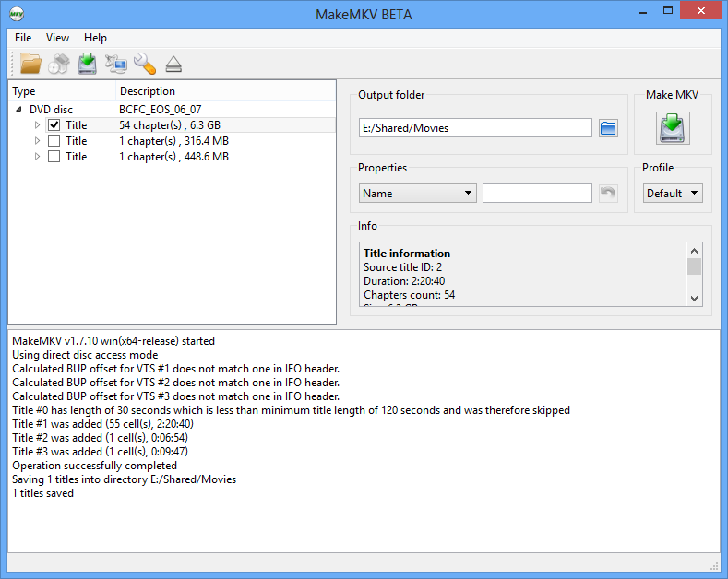Click the Info panel scroll down arrow
The height and width of the screenshot is (579, 728).
tap(694, 299)
